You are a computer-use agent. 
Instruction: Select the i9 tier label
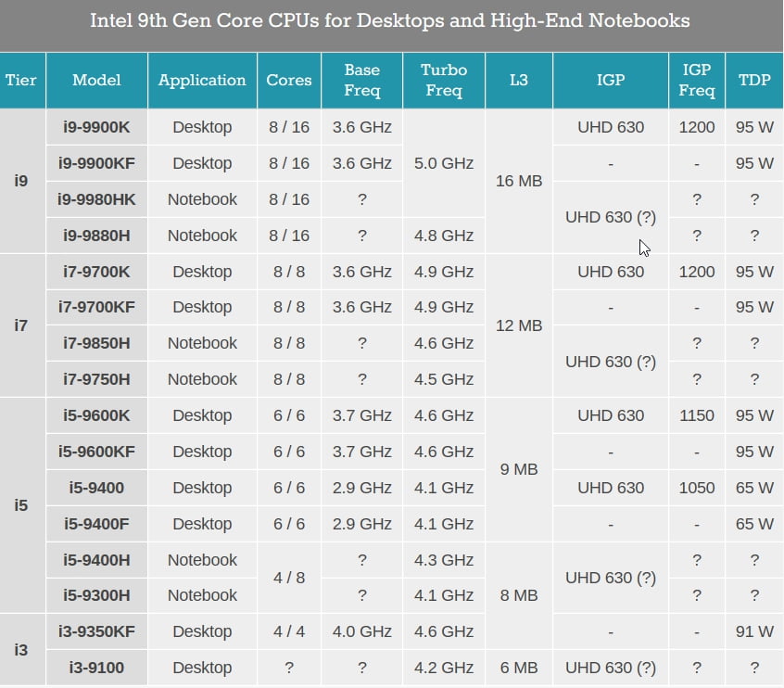point(21,181)
